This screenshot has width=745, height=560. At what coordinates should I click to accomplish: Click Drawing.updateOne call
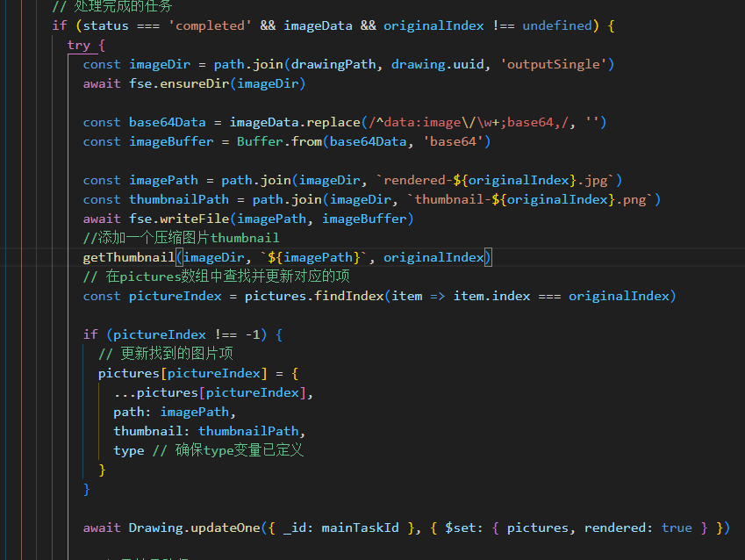pos(194,528)
